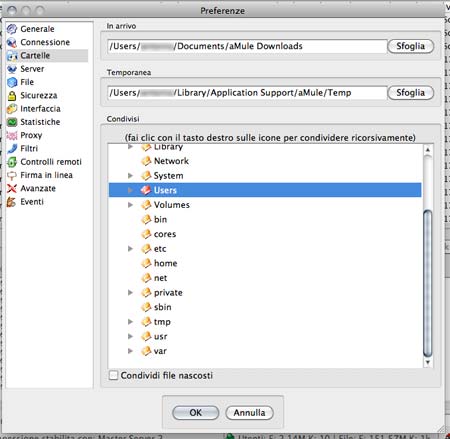Confirm settings with the OK button
Image resolution: width=450 pixels, height=439 pixels.
196,413
